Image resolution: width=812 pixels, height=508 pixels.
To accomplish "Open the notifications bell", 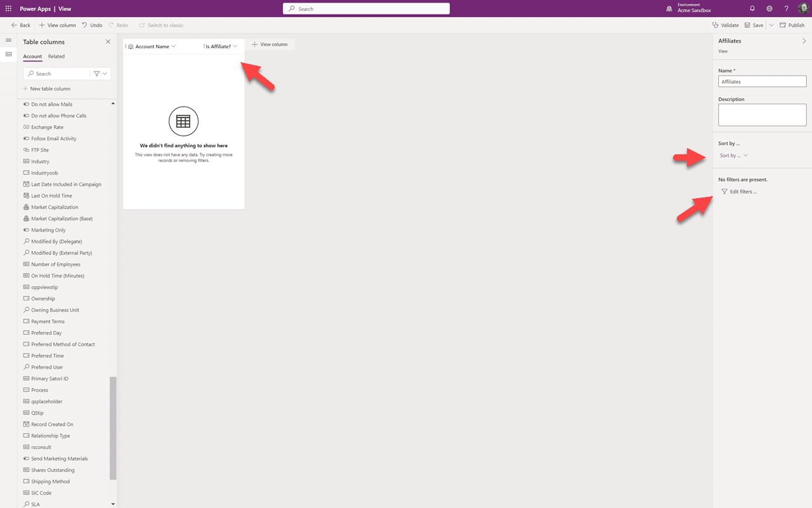I will click(752, 8).
